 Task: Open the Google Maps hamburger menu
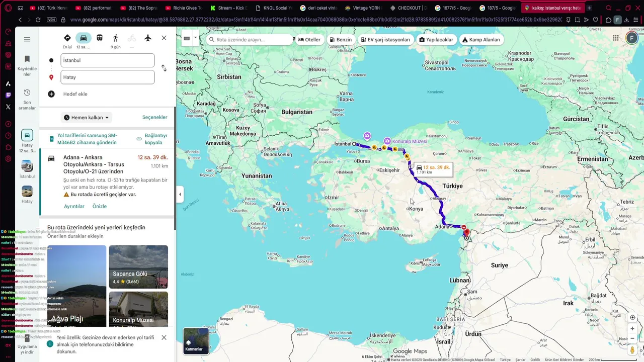(x=27, y=39)
